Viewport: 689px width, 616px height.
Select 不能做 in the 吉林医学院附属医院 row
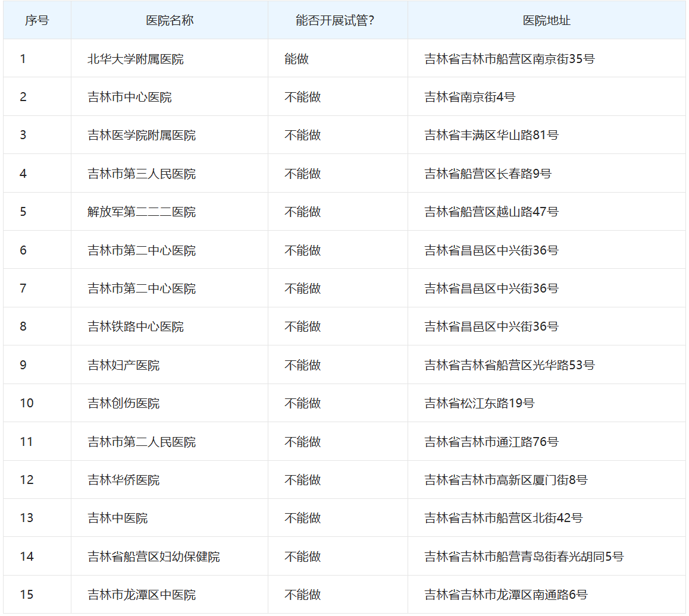point(303,135)
